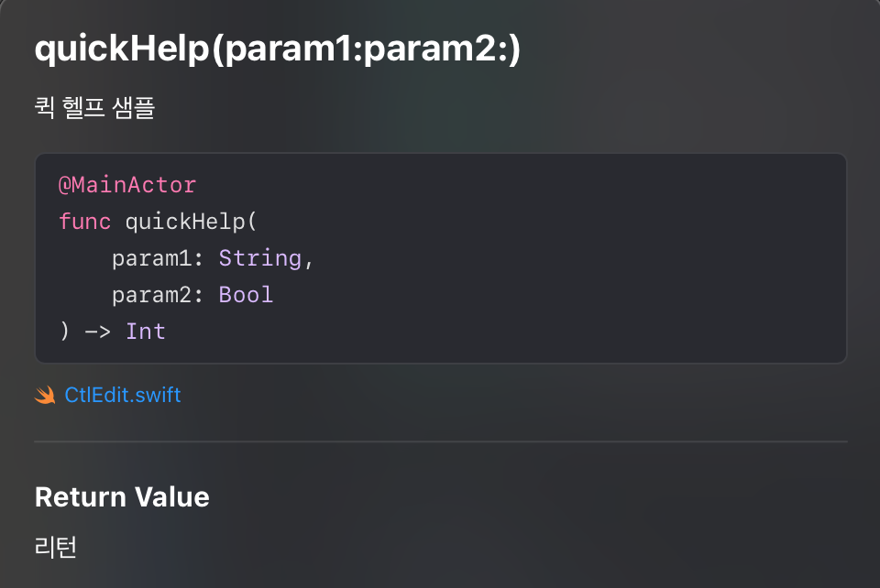This screenshot has width=880, height=588.
Task: Click the Swift file icon beside CtlEdit.swift
Action: coord(45,396)
